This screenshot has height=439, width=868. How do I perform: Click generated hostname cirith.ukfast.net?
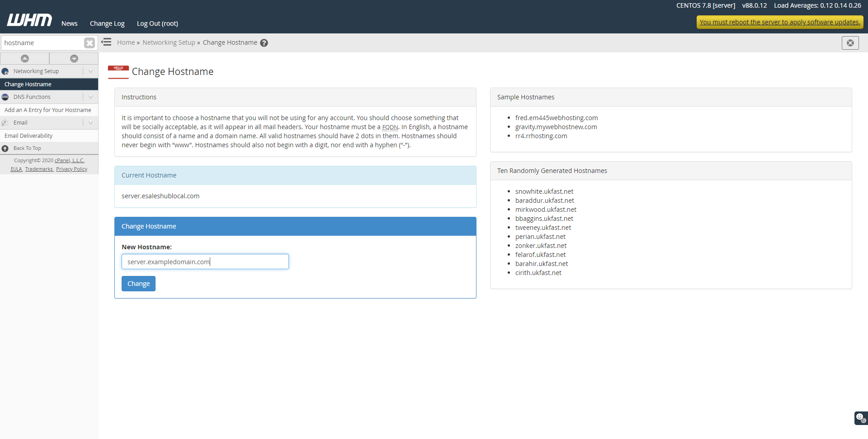[538, 273]
